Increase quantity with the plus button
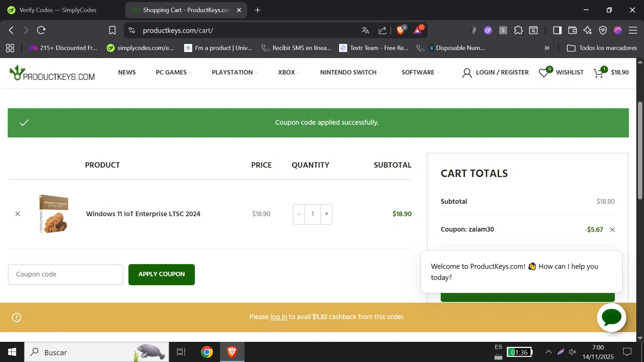 tap(326, 214)
